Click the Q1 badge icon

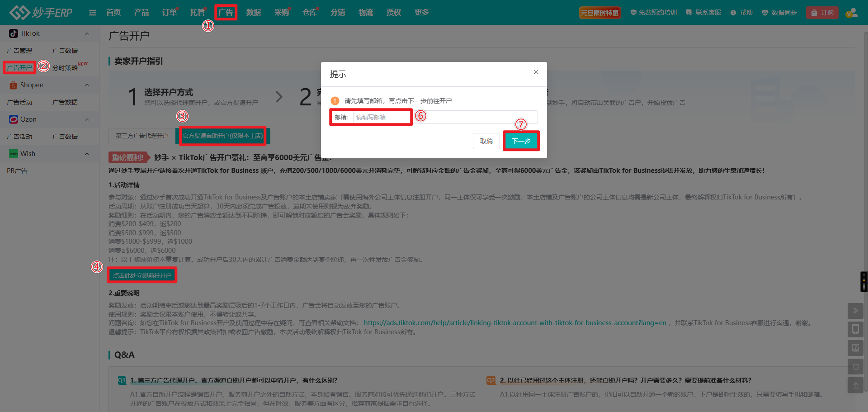coord(122,380)
